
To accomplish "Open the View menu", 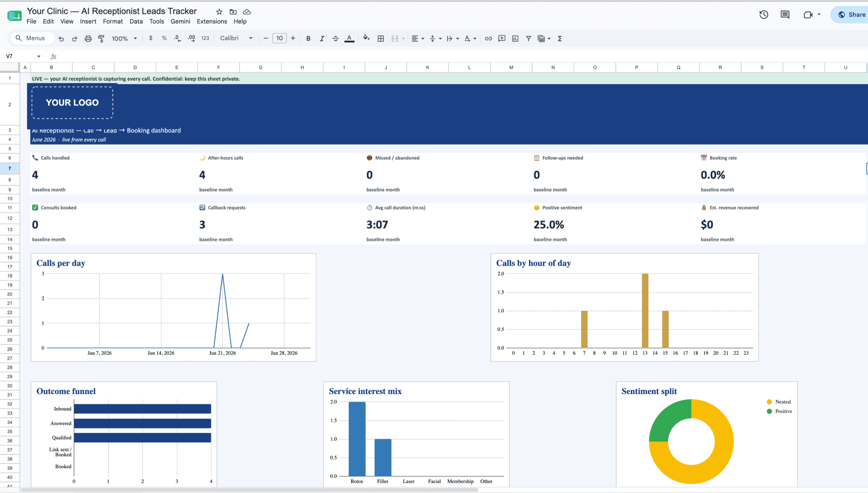I will tap(67, 21).
